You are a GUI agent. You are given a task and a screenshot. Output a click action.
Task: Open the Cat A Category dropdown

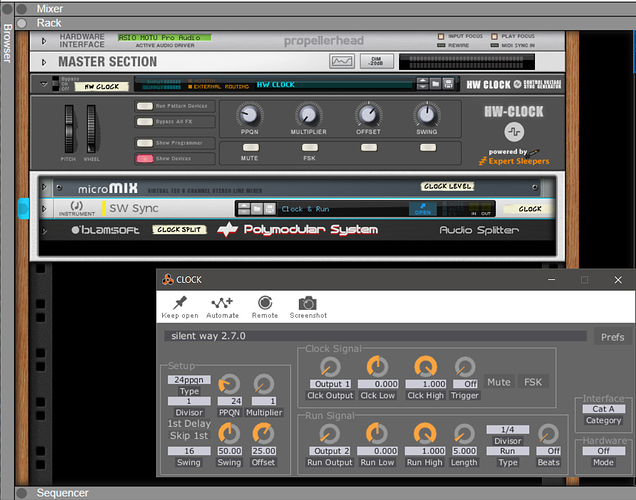point(603,409)
